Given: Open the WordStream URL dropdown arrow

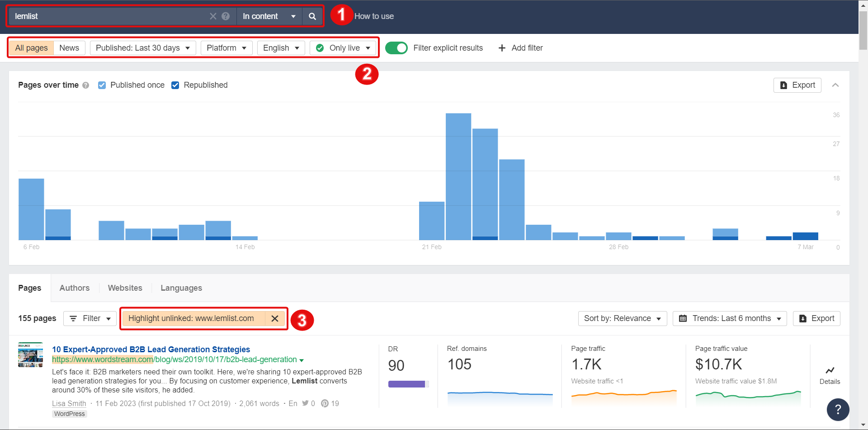Looking at the screenshot, I should pyautogui.click(x=302, y=360).
